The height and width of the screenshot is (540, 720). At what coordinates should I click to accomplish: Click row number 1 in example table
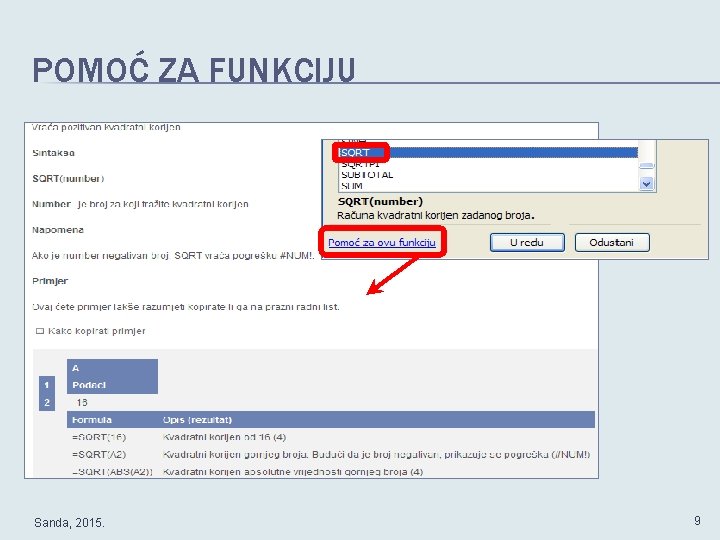(x=47, y=385)
